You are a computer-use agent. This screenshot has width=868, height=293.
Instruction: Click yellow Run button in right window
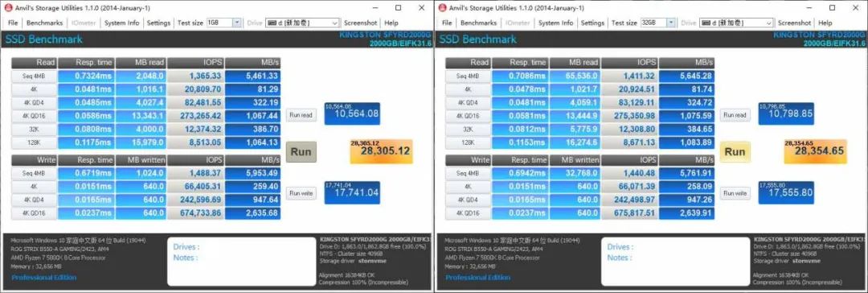(x=735, y=151)
